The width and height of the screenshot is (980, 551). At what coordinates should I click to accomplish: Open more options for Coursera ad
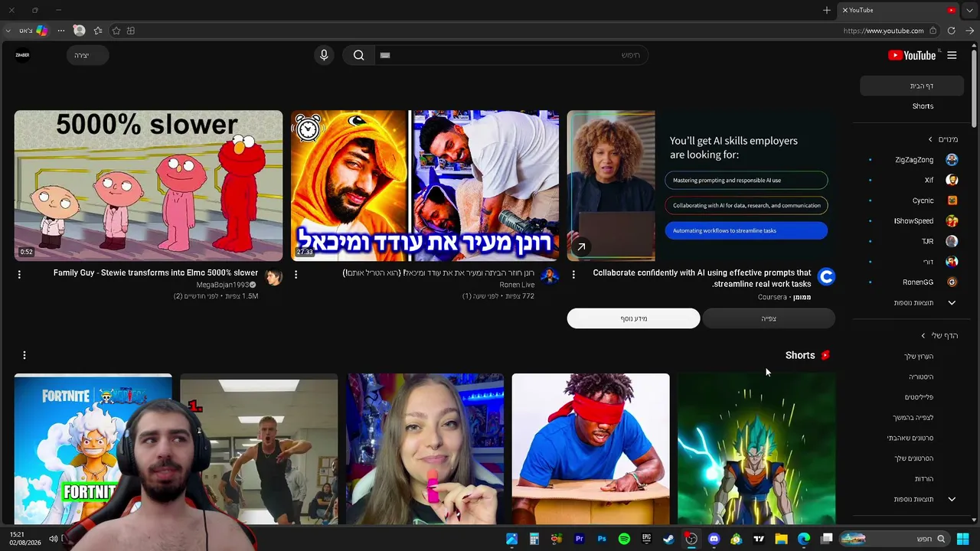[x=573, y=274]
